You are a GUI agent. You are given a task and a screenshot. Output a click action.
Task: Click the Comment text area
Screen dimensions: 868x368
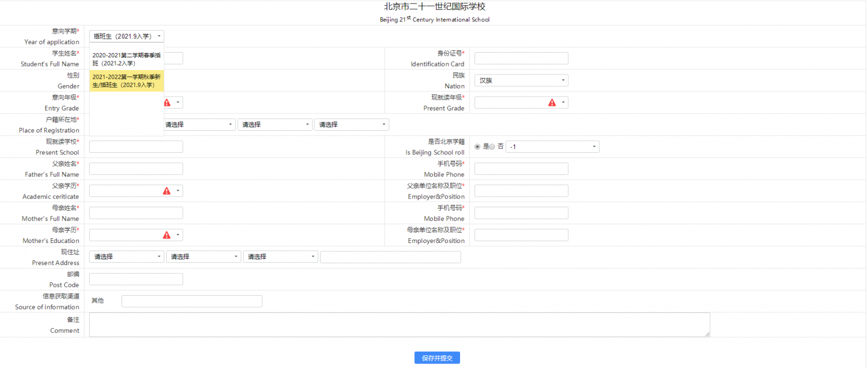pyautogui.click(x=399, y=325)
